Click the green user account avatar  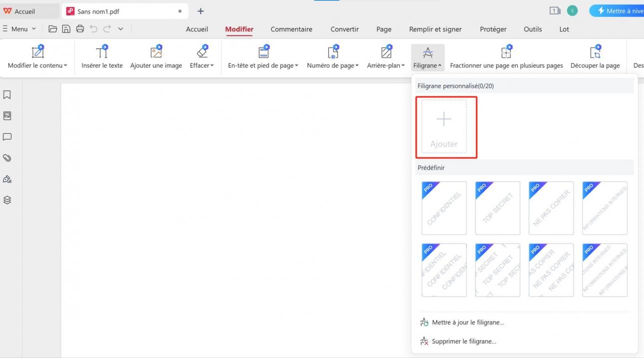572,11
